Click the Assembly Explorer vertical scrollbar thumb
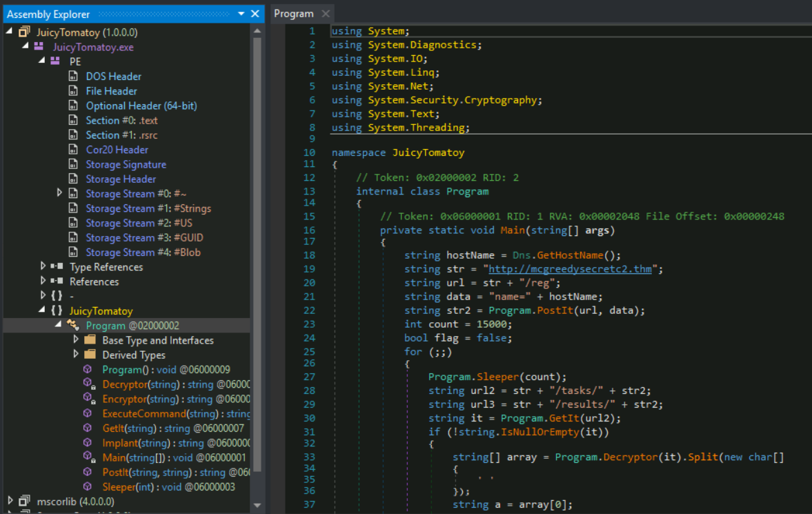The image size is (812, 514). coord(257,254)
